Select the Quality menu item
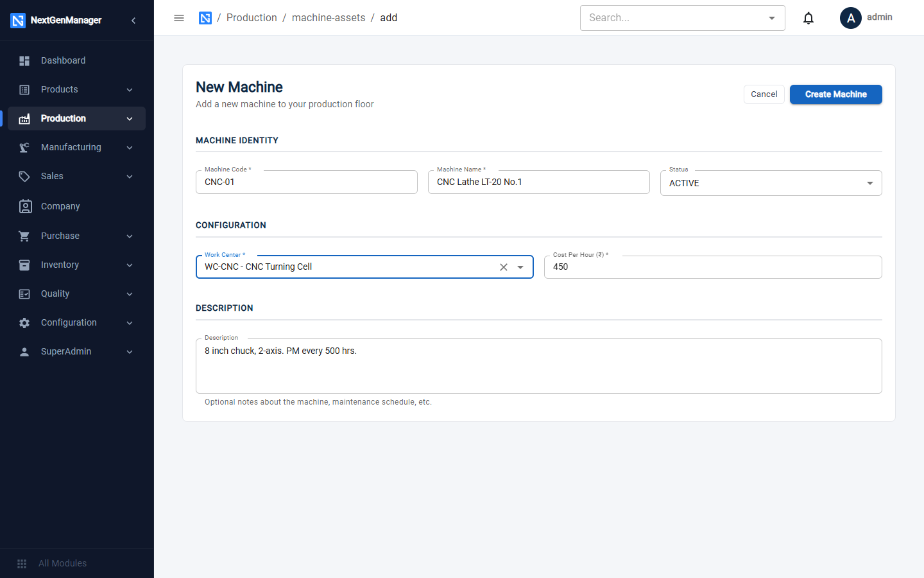The width and height of the screenshot is (924, 578). 77,294
